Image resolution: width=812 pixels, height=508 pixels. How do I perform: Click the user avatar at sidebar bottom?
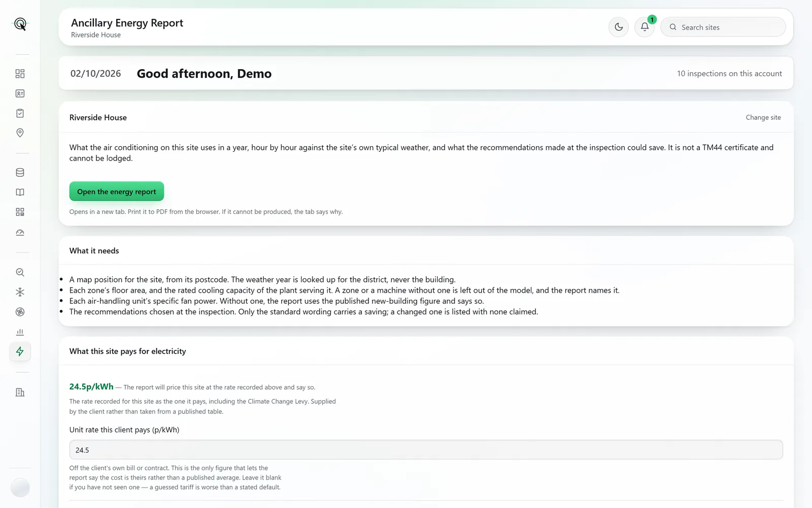(20, 488)
